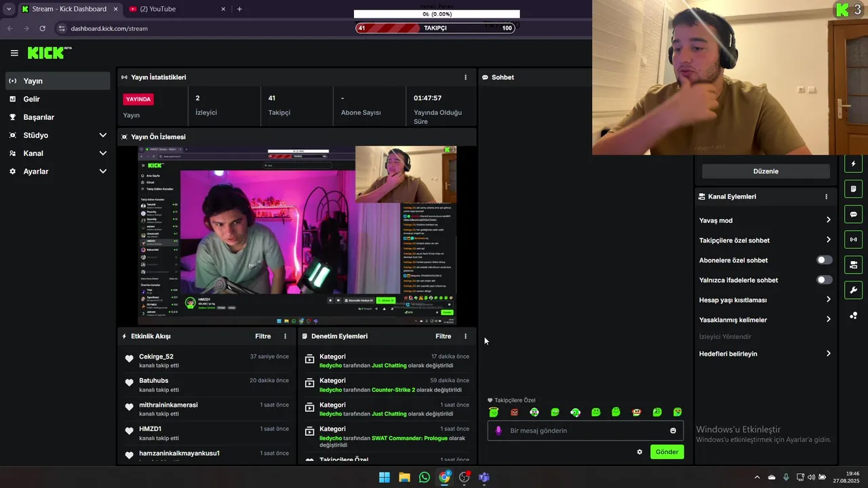Open the Kanal Eylemleri three-dot menu

(826, 197)
